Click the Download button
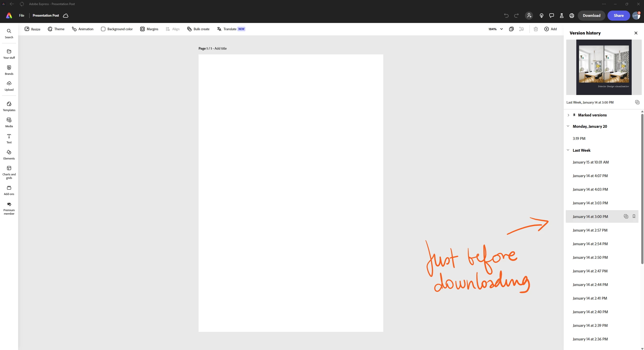Screen dimensions: 644x350 point(591,16)
